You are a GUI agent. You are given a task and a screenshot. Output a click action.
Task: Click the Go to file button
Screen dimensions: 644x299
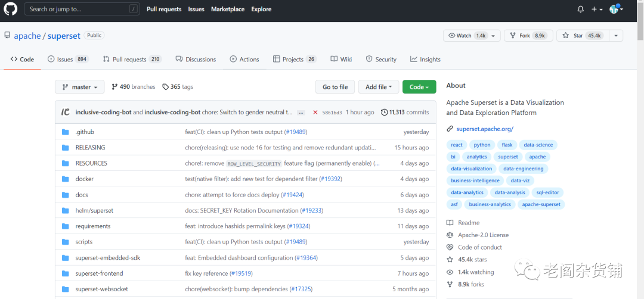click(335, 87)
